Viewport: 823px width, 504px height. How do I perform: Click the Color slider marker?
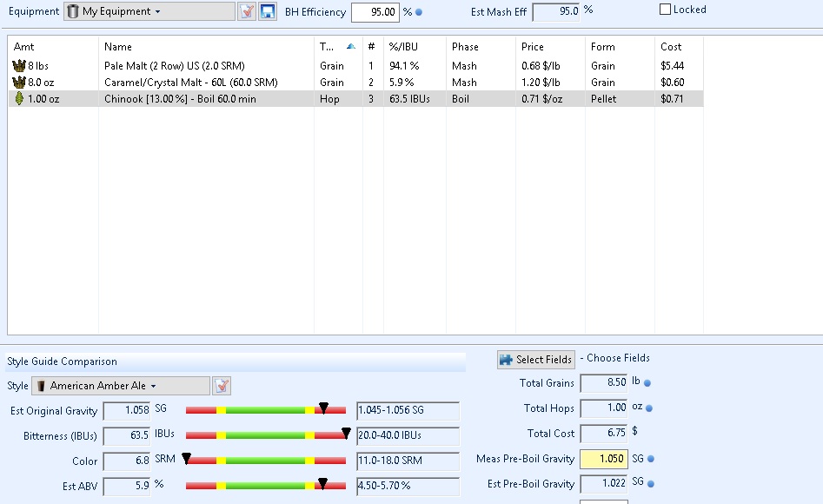click(x=186, y=458)
